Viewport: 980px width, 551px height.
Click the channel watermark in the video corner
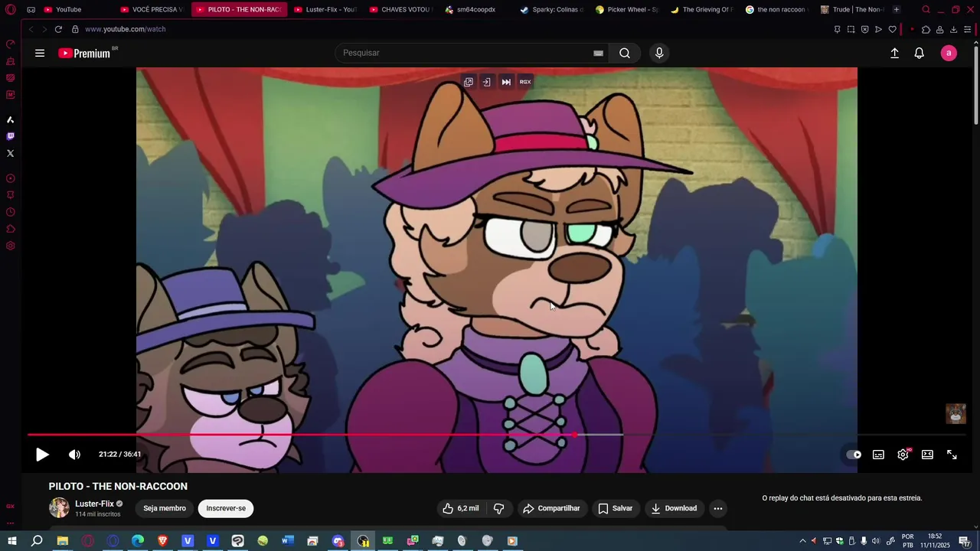[x=955, y=413]
